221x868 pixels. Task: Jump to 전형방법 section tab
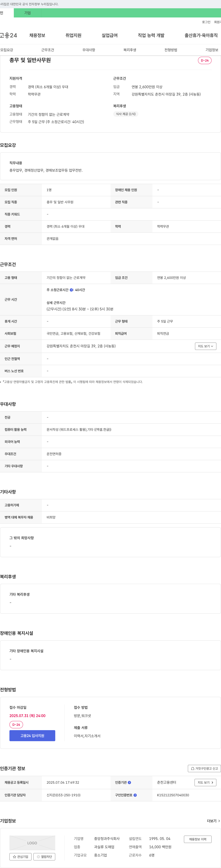(x=171, y=50)
